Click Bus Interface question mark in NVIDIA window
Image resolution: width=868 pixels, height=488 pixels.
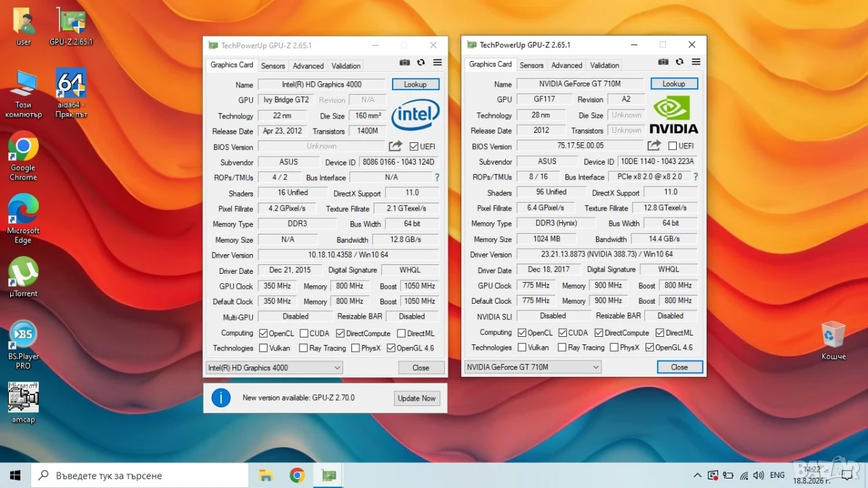pyautogui.click(x=696, y=177)
